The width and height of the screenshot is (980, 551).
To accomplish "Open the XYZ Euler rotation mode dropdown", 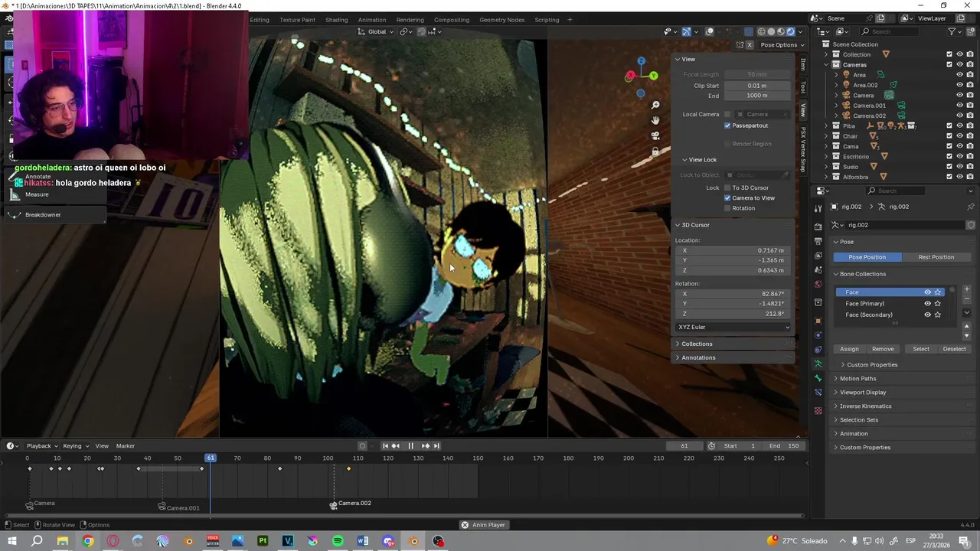I will click(733, 327).
